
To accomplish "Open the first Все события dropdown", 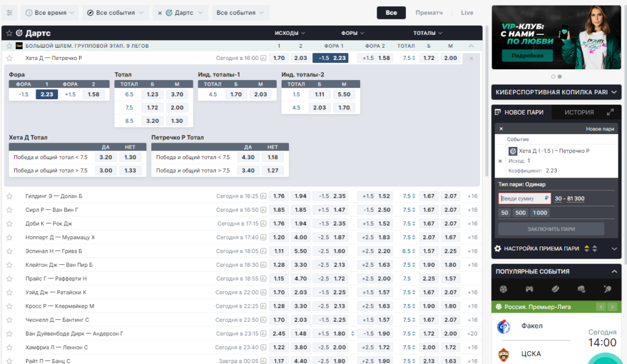I will 116,13.
